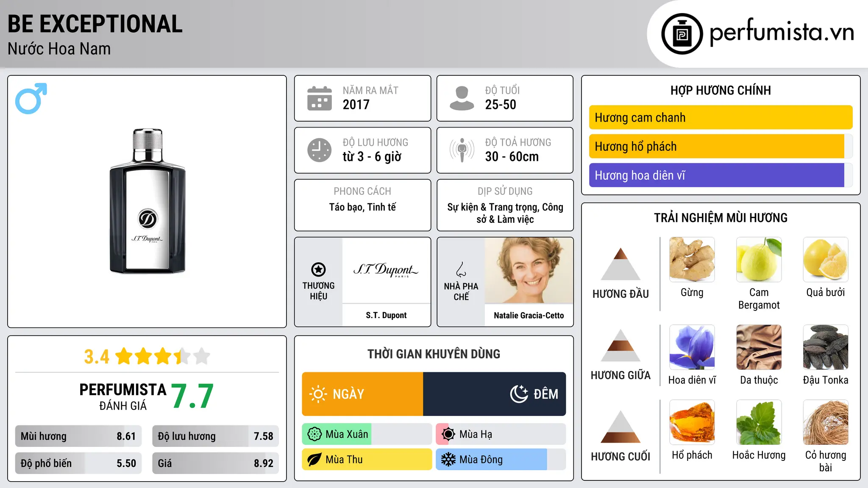Select the Hương hổ phách accord bar

(x=721, y=146)
